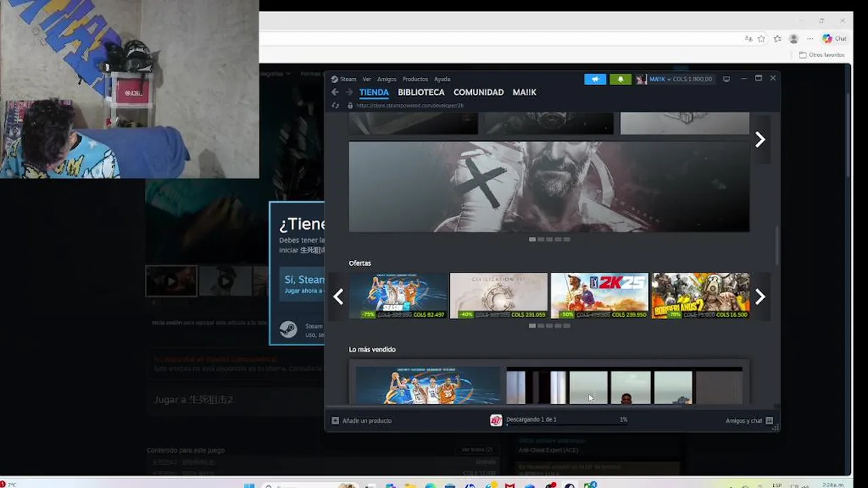Click Sí, Steam button in browser dialog
The image size is (868, 488).
(x=302, y=283)
